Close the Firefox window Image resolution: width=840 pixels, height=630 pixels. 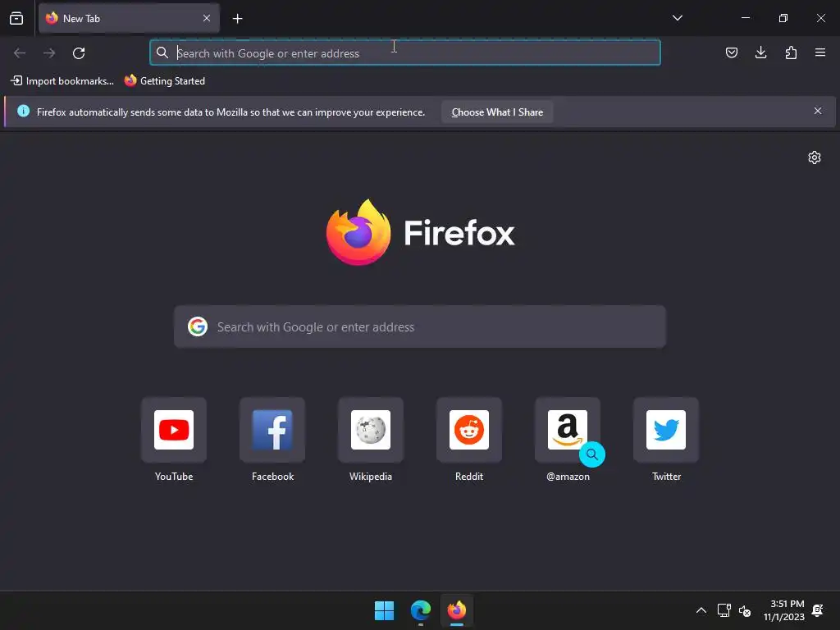tap(820, 18)
